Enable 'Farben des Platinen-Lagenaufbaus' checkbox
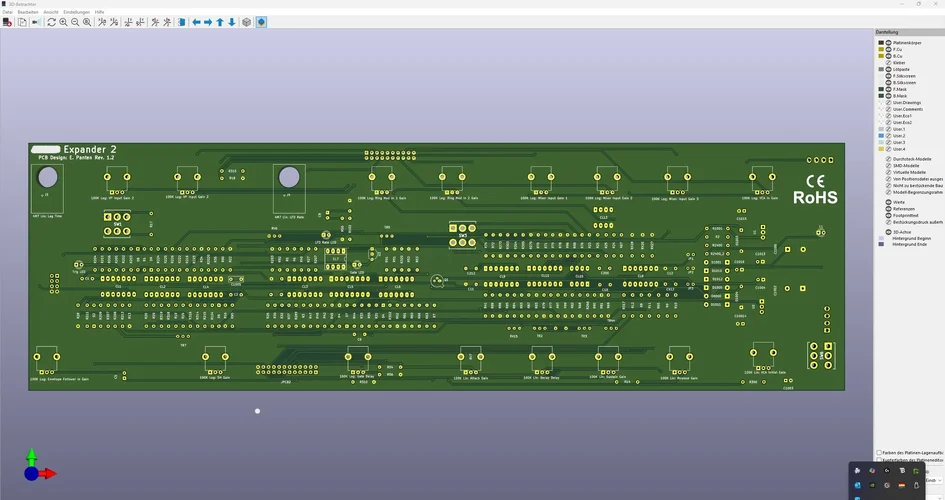 879,452
